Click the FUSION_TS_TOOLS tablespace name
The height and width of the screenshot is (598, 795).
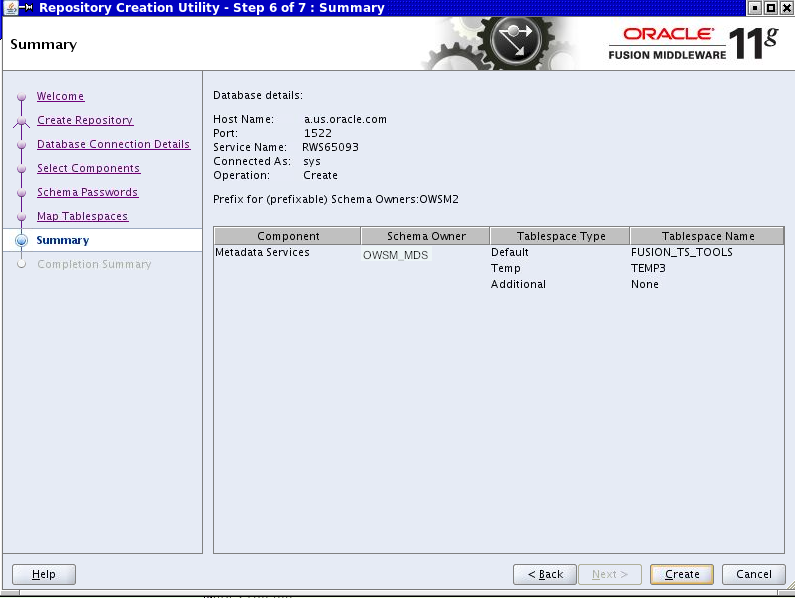click(681, 252)
